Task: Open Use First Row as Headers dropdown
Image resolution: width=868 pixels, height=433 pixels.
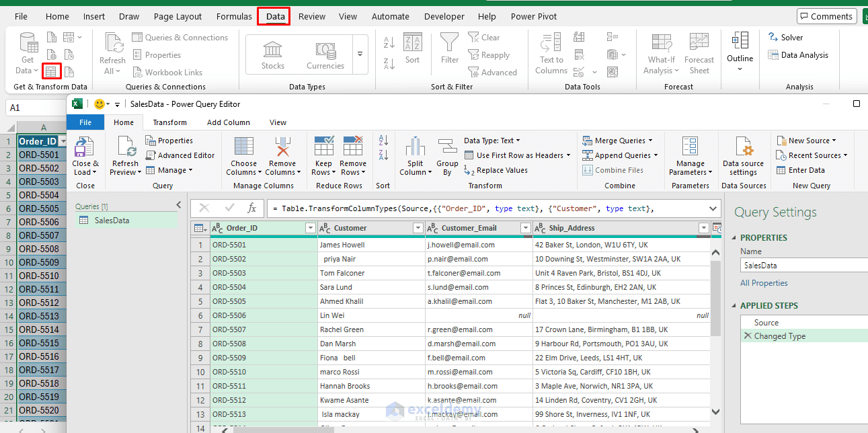Action: click(516, 155)
